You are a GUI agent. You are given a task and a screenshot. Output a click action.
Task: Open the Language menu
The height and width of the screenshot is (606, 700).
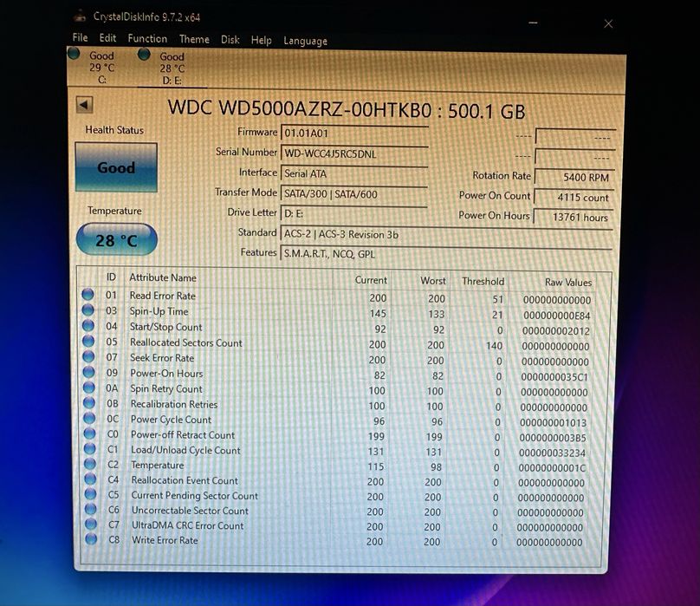pos(305,41)
